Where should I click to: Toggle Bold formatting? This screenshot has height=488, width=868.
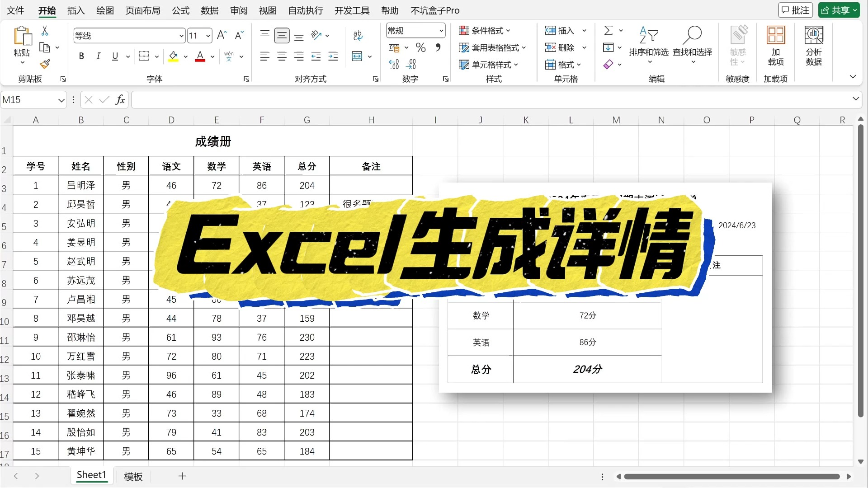coord(81,56)
